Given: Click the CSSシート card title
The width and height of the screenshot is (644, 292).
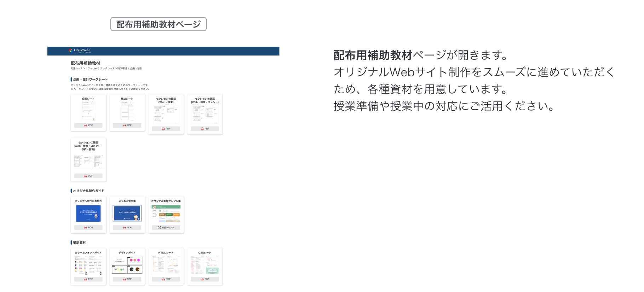Looking at the screenshot, I should pos(205,253).
